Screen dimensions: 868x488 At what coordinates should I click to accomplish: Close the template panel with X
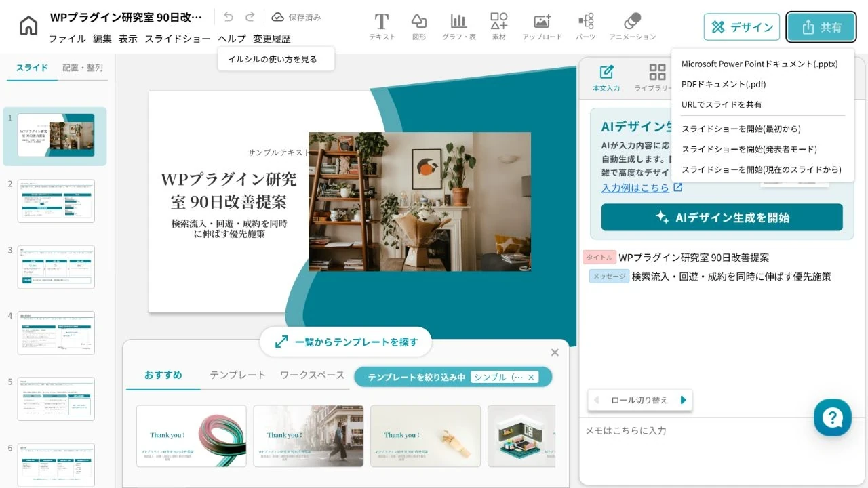point(555,352)
